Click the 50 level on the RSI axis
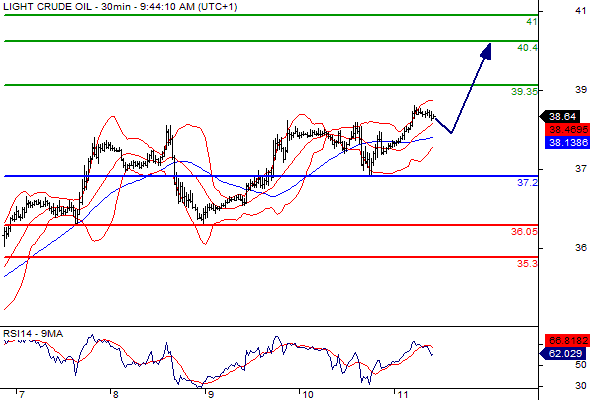Viewport: 590px width, 400px height. [581, 365]
